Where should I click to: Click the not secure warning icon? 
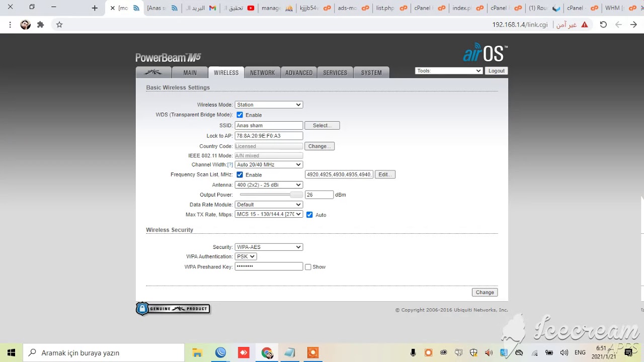(584, 25)
